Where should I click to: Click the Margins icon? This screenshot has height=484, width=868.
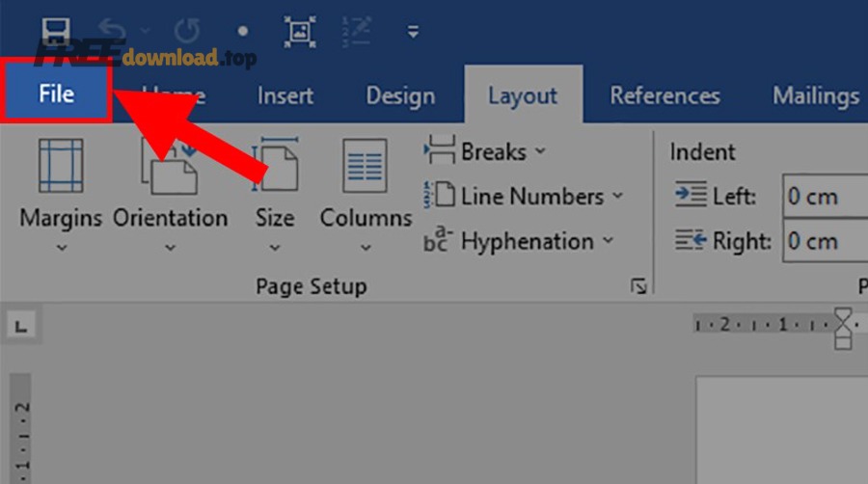[x=61, y=166]
